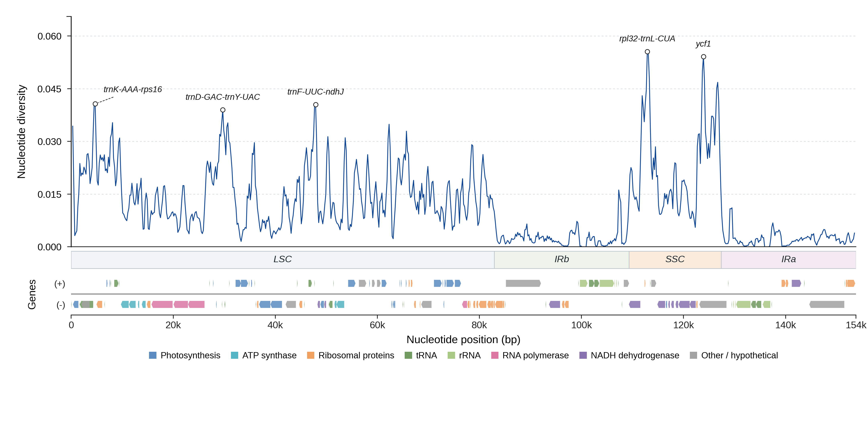Image resolution: width=868 pixels, height=422 pixels.
Task: Click the 'ATP synthase' legend text
Action: (x=270, y=355)
